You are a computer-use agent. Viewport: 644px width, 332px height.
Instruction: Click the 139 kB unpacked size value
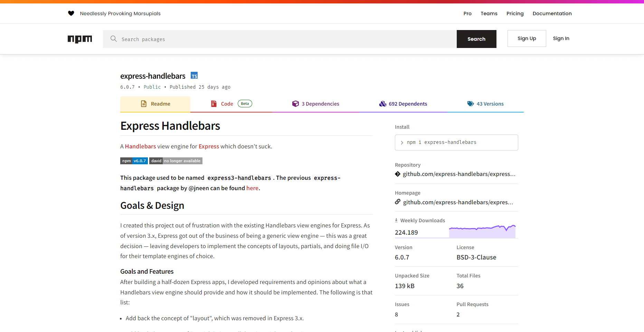pyautogui.click(x=405, y=286)
